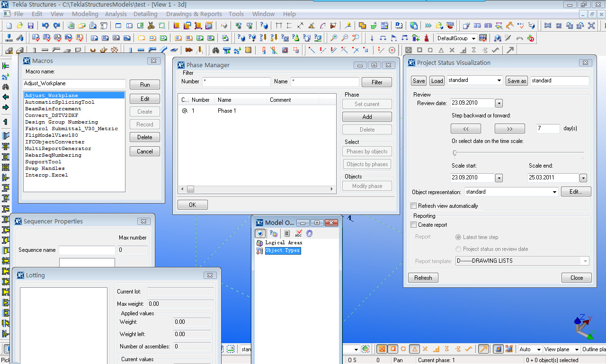
Task: Click the orange triangle snap icon in bottom toolbar
Action: click(414, 349)
